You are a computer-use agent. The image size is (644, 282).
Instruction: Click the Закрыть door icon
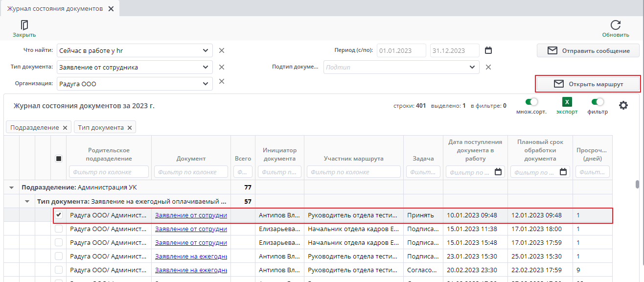pos(24,25)
